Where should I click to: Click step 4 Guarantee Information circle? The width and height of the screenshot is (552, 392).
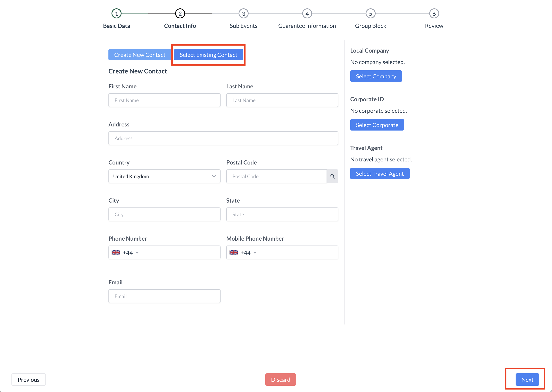[307, 14]
